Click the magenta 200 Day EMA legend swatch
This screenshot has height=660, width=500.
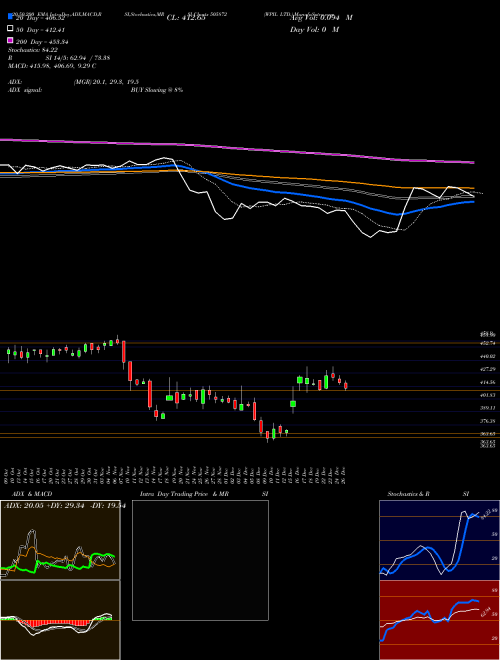coord(10,40)
